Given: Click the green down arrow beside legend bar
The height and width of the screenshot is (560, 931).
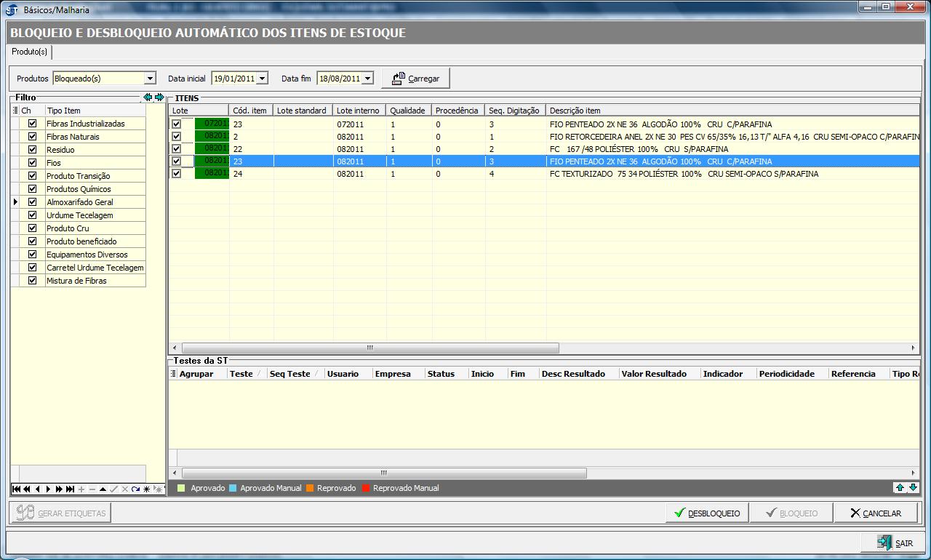Looking at the screenshot, I should click(x=913, y=487).
